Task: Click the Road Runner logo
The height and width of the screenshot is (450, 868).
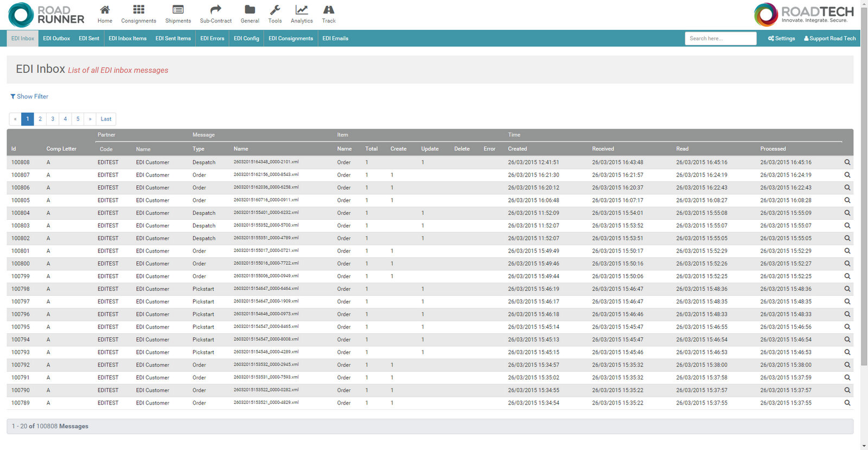Action: (47, 15)
